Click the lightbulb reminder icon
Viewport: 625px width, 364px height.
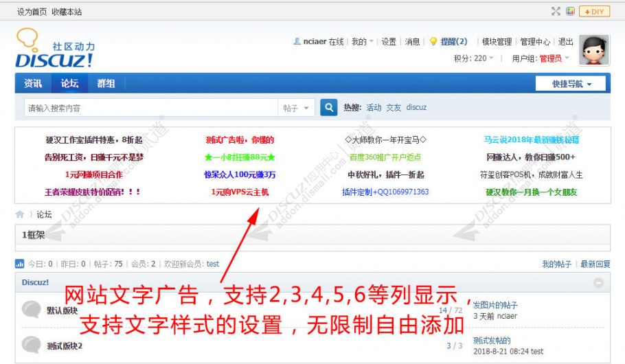tap(433, 41)
